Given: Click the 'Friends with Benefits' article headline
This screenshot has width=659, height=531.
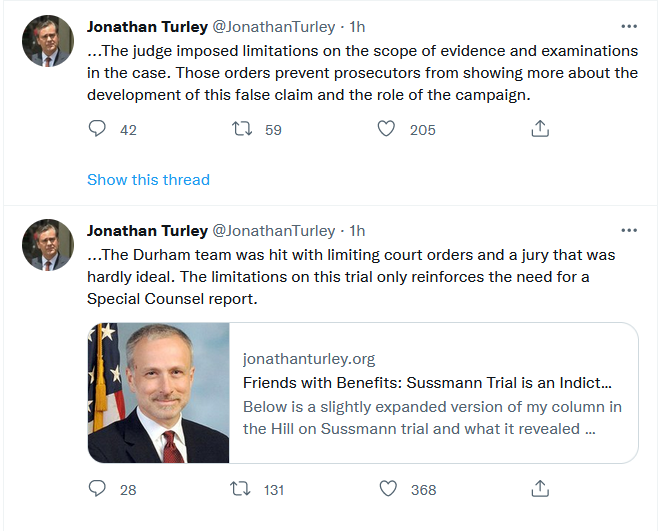Looking at the screenshot, I should (427, 383).
